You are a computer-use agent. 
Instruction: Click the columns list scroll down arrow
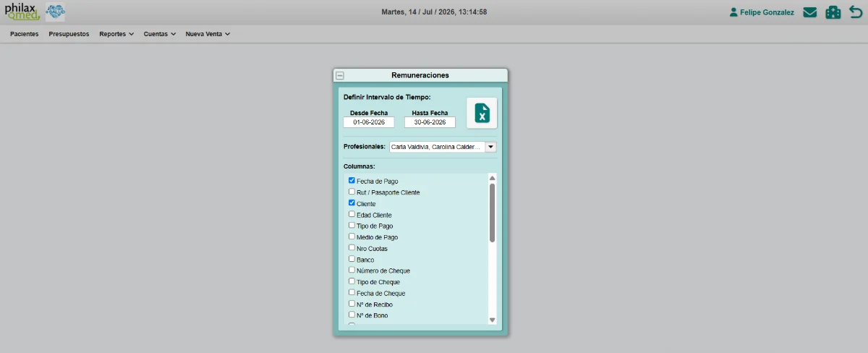[492, 320]
